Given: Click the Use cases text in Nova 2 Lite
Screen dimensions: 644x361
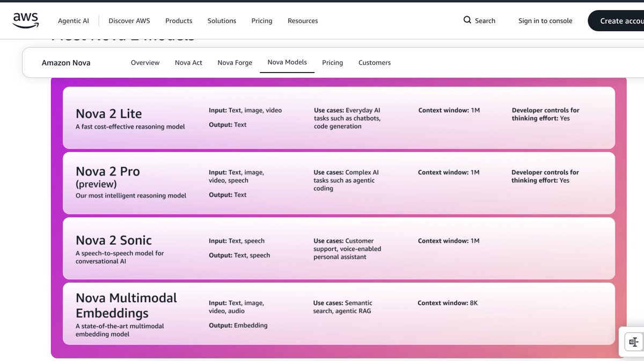Looking at the screenshot, I should click(x=347, y=118).
